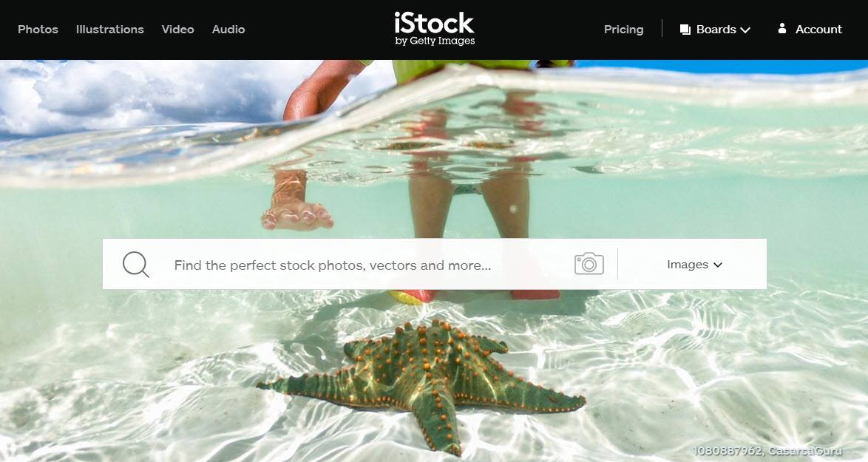Open search by image camera icon
The height and width of the screenshot is (462, 868).
coord(589,264)
